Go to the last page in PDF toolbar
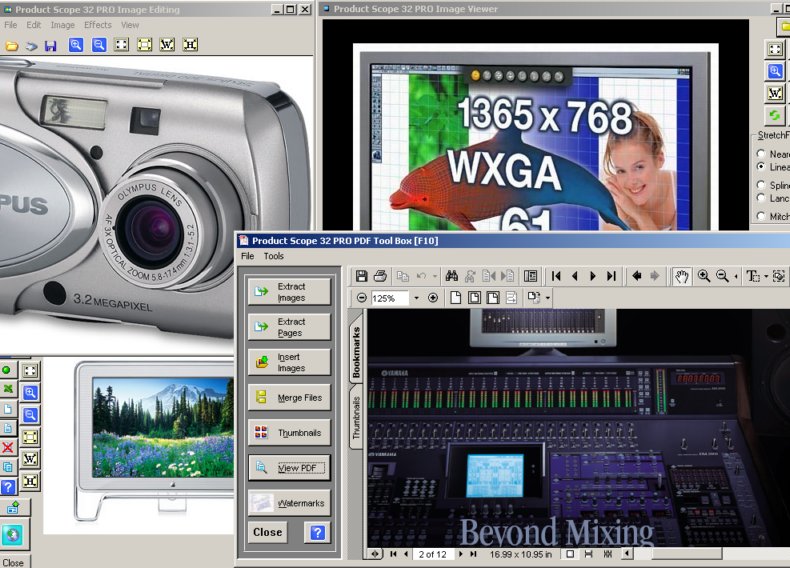This screenshot has width=790, height=568. [x=611, y=276]
